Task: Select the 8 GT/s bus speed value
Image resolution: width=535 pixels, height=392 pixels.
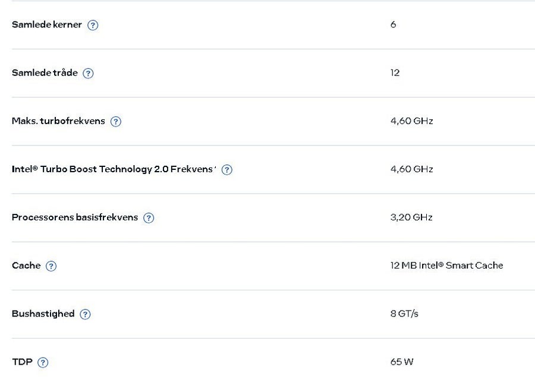Action: [404, 314]
